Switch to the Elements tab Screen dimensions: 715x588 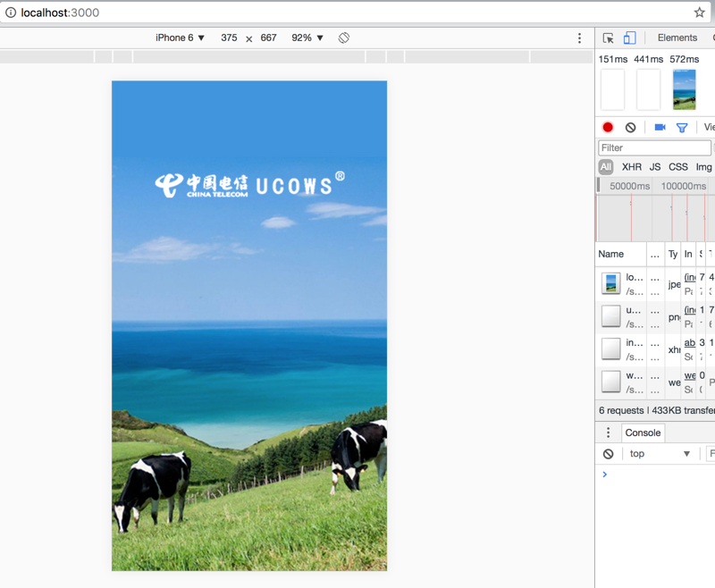(677, 38)
